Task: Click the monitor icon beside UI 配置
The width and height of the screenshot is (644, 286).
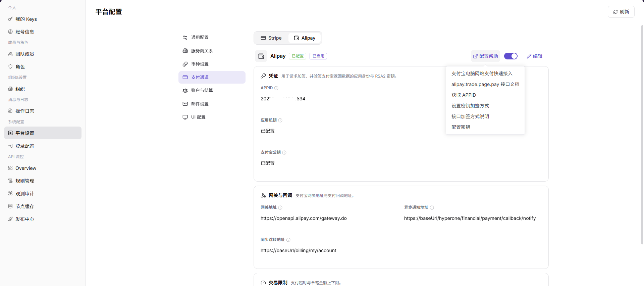Action: click(x=185, y=117)
